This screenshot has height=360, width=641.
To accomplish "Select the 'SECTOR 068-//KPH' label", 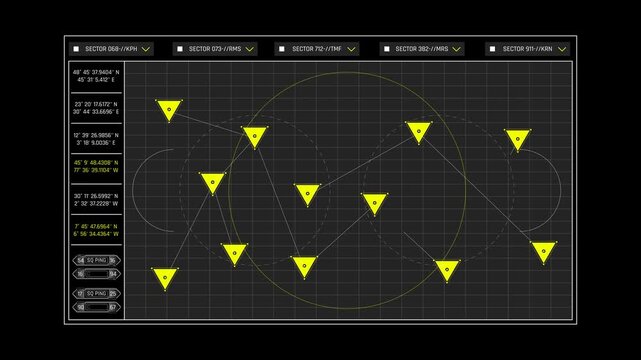I will pos(111,49).
